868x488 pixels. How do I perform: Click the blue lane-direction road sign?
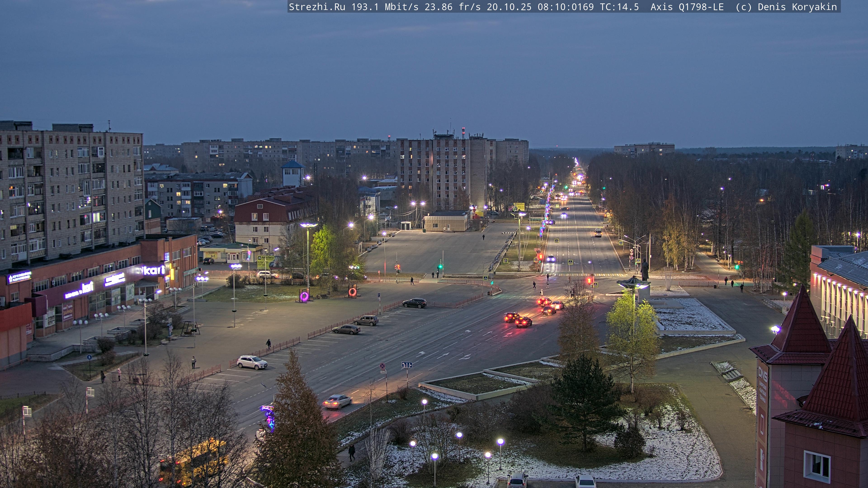pyautogui.click(x=407, y=365)
